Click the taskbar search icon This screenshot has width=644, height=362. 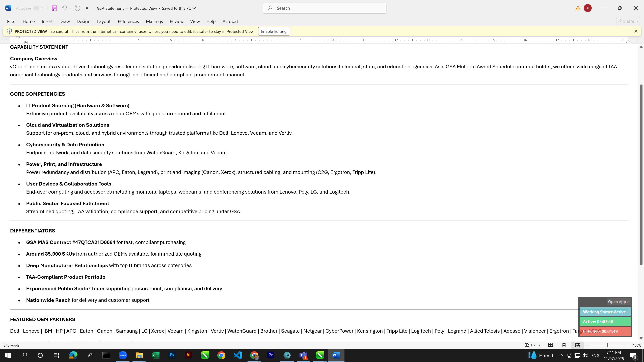(x=24, y=355)
